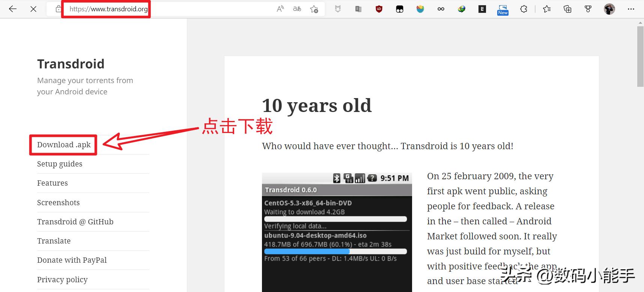Screen dimensions: 644x292
Task: Open the grey shield extension icon
Action: (338, 9)
